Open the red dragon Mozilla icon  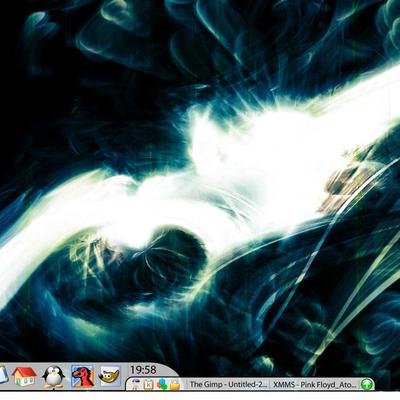pyautogui.click(x=82, y=376)
